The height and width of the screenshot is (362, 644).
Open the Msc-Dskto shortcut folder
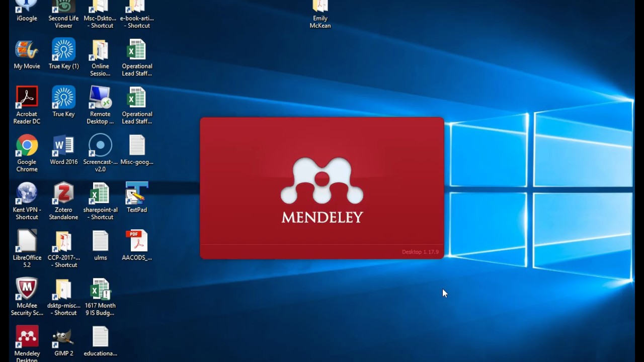(x=100, y=15)
